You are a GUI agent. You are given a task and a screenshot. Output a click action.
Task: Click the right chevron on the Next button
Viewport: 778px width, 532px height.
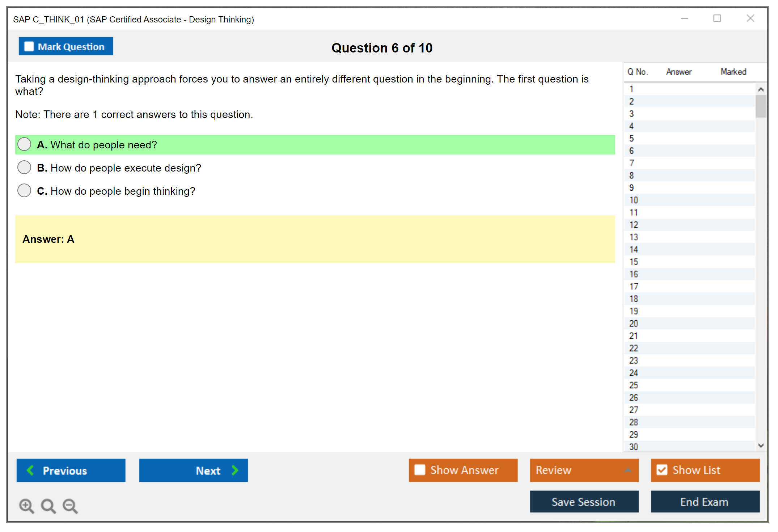[x=235, y=470]
